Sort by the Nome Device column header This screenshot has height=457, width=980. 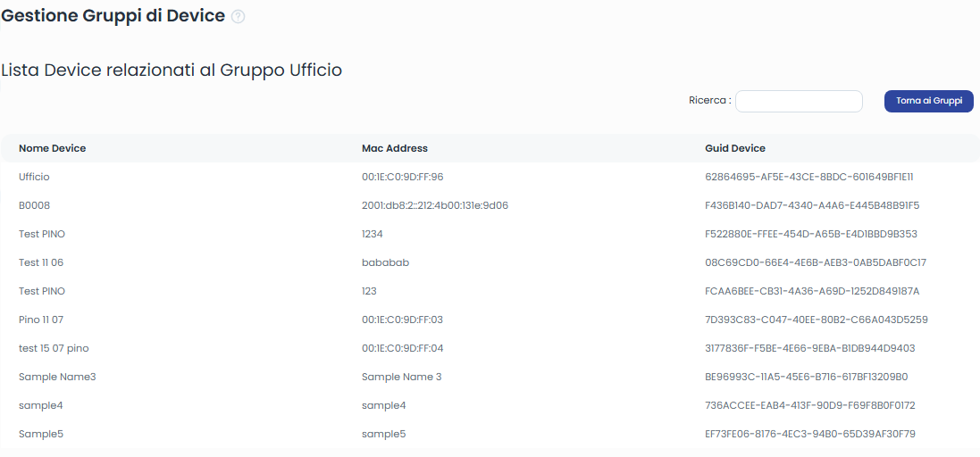tap(53, 148)
